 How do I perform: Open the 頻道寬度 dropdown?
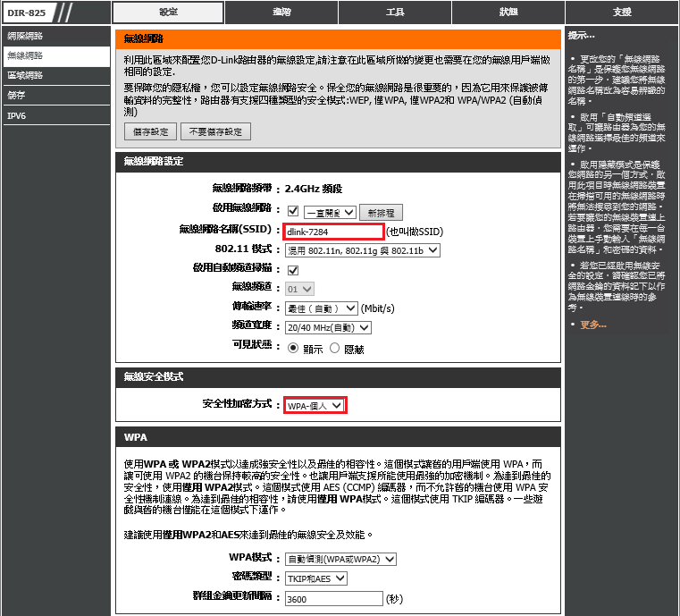(327, 327)
